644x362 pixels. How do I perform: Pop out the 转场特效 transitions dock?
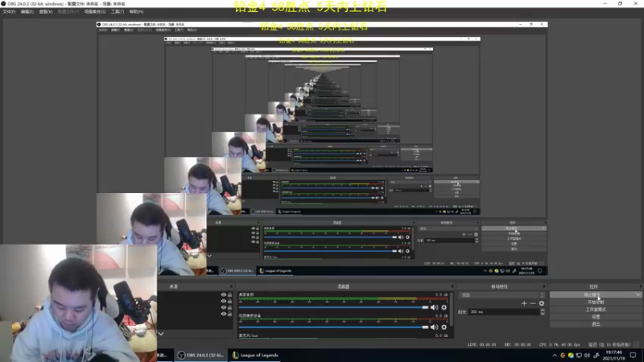pyautogui.click(x=544, y=286)
